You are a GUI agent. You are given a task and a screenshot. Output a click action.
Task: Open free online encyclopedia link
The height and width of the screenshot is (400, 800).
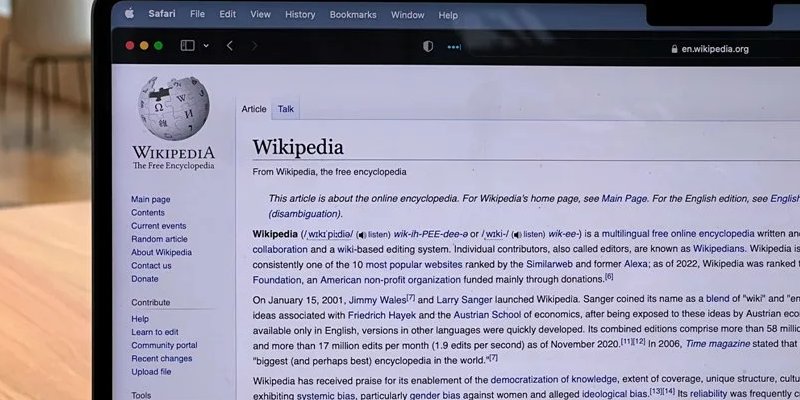(703, 234)
